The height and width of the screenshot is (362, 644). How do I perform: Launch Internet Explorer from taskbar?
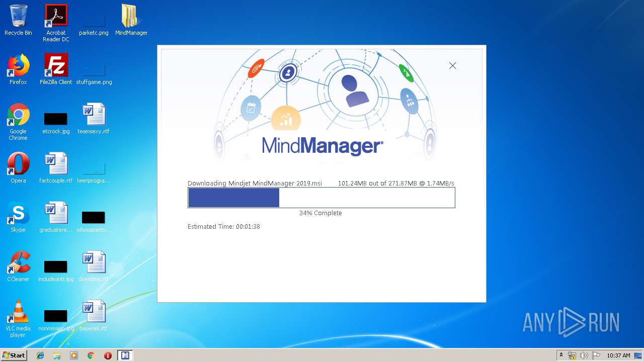40,355
